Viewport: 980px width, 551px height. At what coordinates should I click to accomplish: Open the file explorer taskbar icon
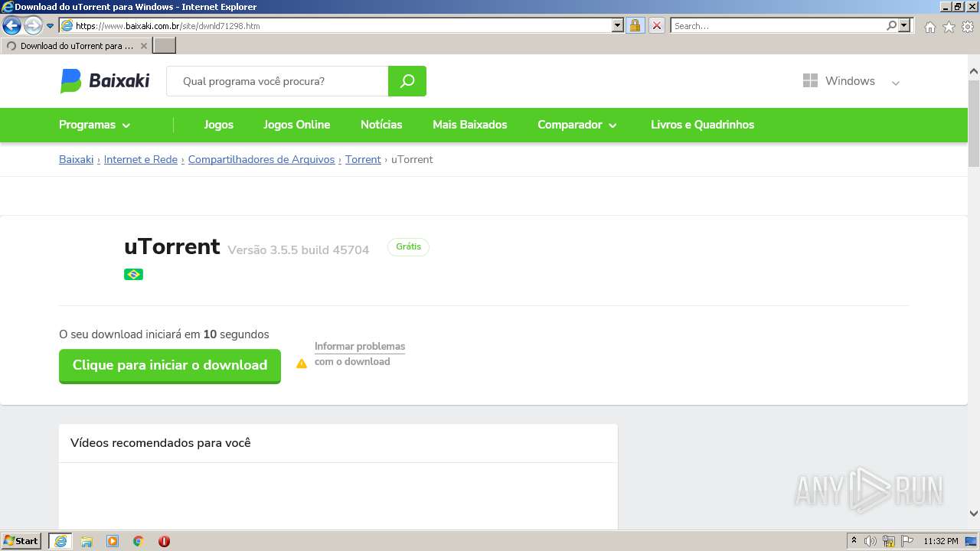(87, 541)
